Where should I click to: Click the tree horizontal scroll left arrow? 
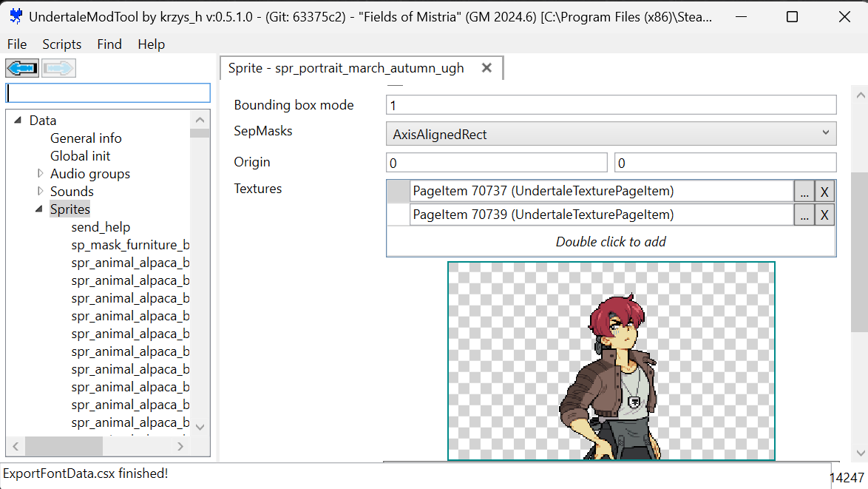point(16,446)
